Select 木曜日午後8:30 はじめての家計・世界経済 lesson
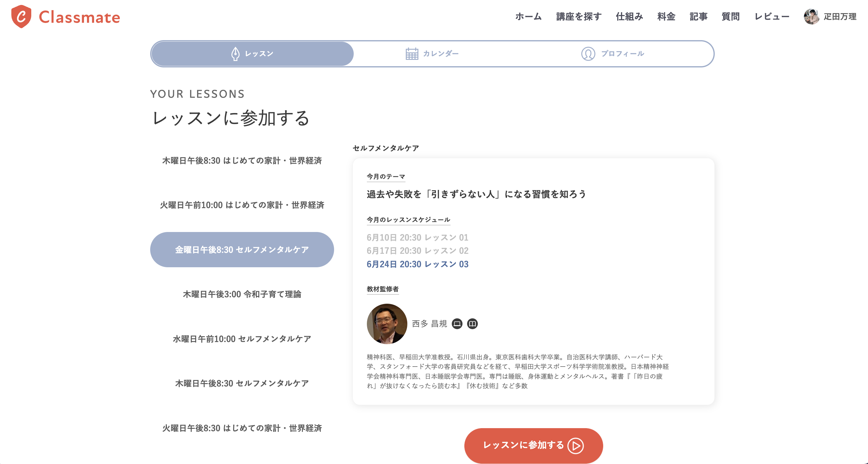The image size is (868, 464). (x=242, y=161)
